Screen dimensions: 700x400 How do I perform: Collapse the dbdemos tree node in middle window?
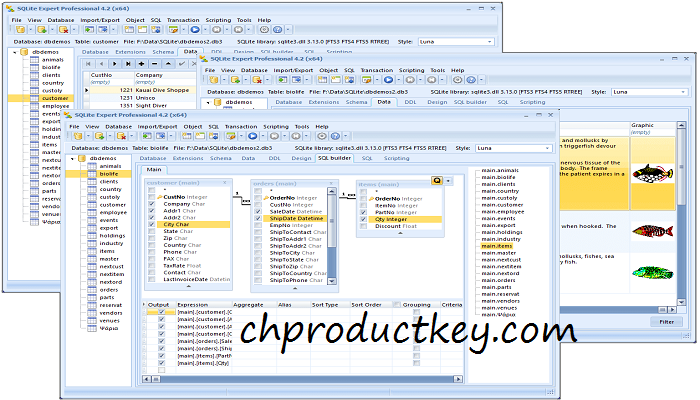click(x=208, y=102)
